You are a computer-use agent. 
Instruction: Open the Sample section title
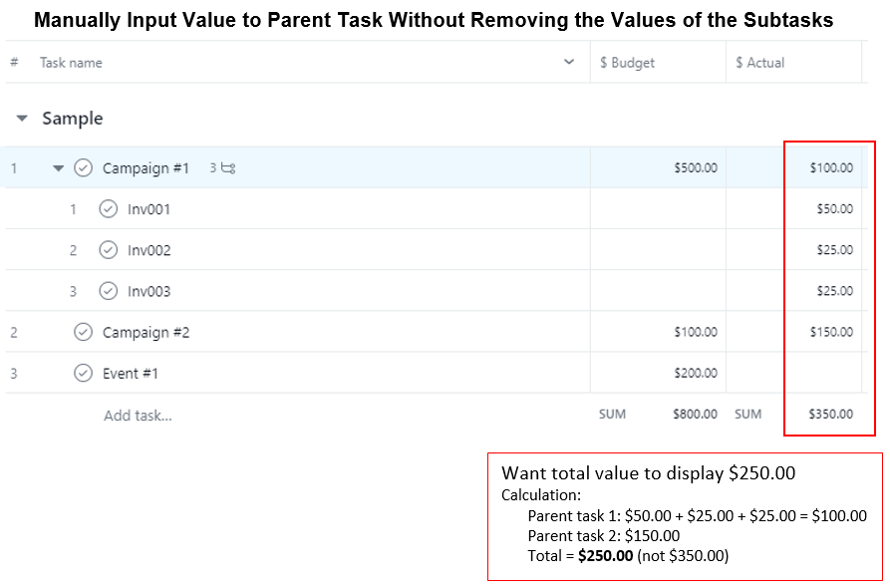72,119
